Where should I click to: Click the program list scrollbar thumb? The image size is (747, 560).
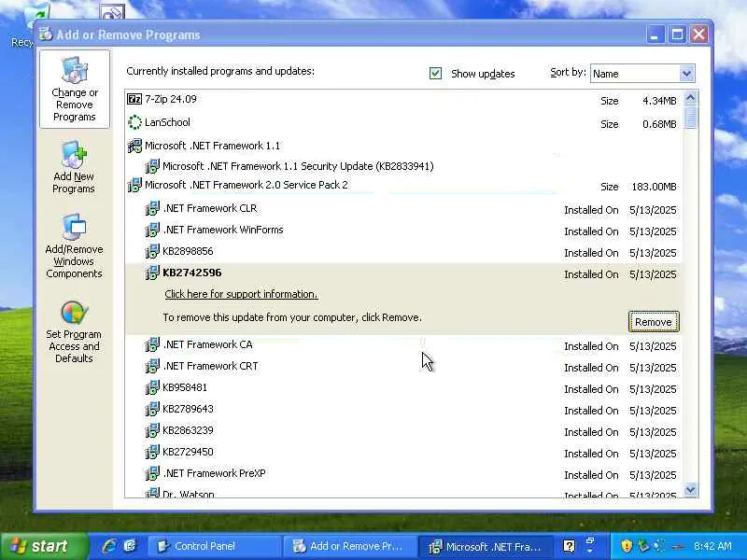[690, 118]
